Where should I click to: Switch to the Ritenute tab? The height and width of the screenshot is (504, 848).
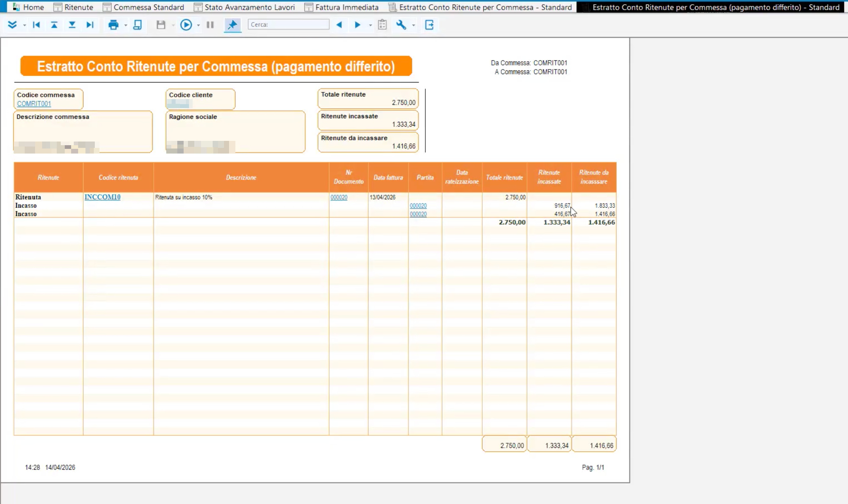(73, 7)
